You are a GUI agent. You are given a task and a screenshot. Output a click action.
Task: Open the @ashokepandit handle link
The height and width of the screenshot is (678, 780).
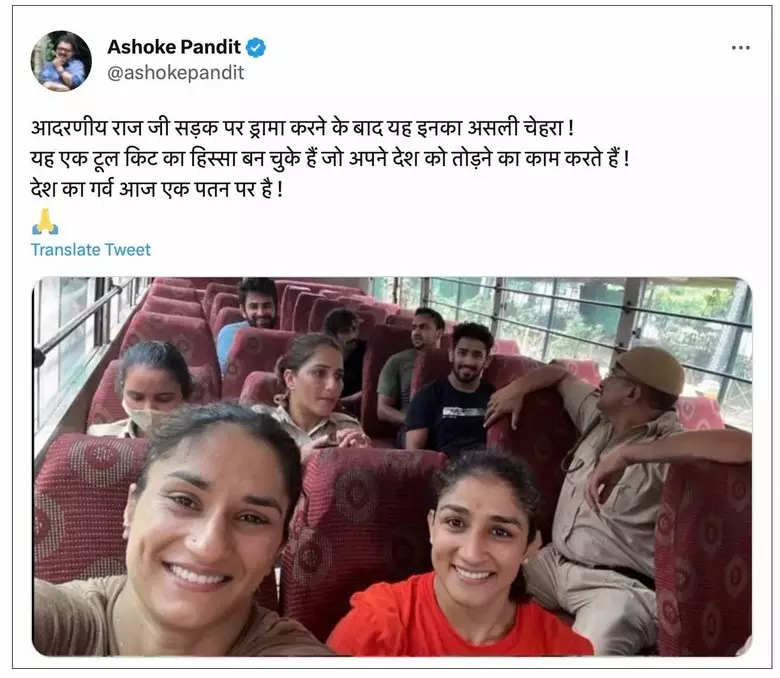pyautogui.click(x=176, y=73)
